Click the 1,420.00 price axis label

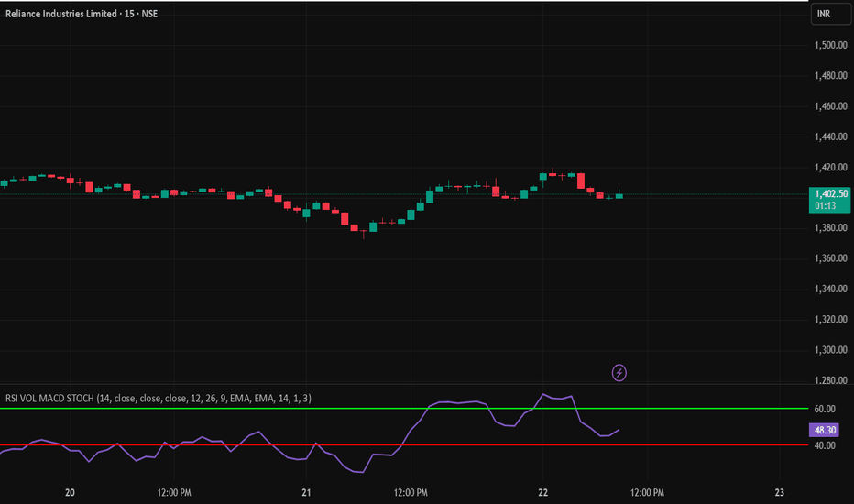[830, 168]
